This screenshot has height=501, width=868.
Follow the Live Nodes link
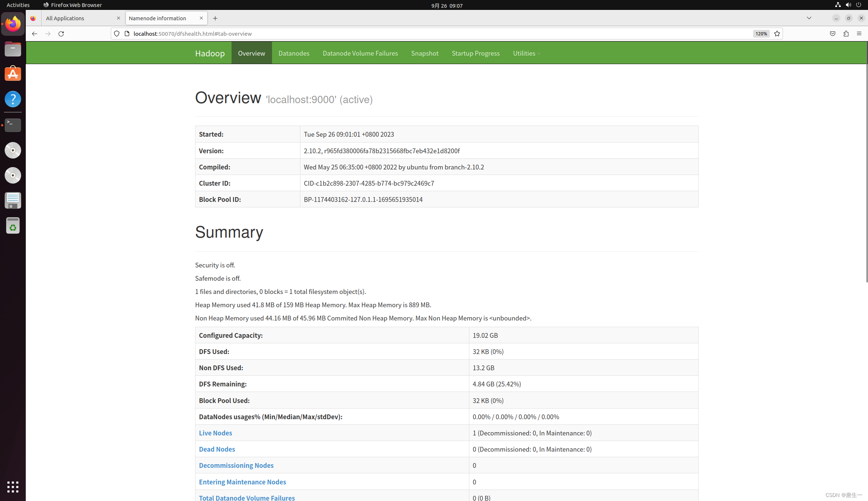(x=215, y=433)
